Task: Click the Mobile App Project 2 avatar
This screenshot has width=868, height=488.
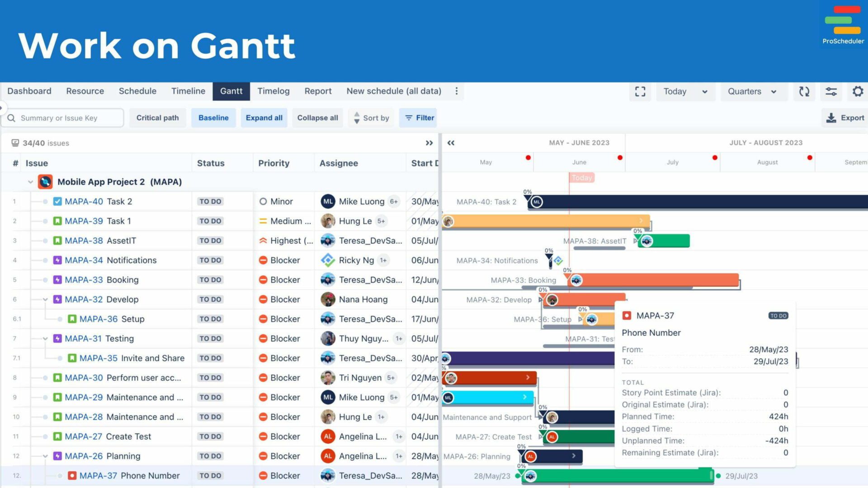Action: [x=45, y=182]
